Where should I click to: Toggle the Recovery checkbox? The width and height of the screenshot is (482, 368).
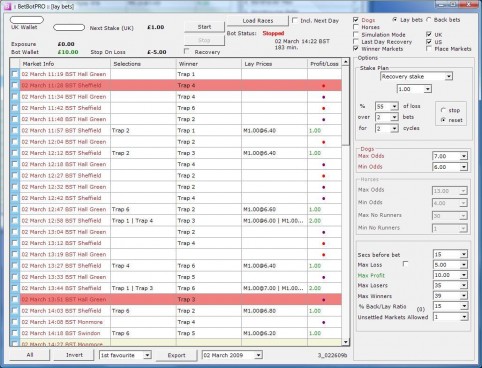(x=187, y=51)
